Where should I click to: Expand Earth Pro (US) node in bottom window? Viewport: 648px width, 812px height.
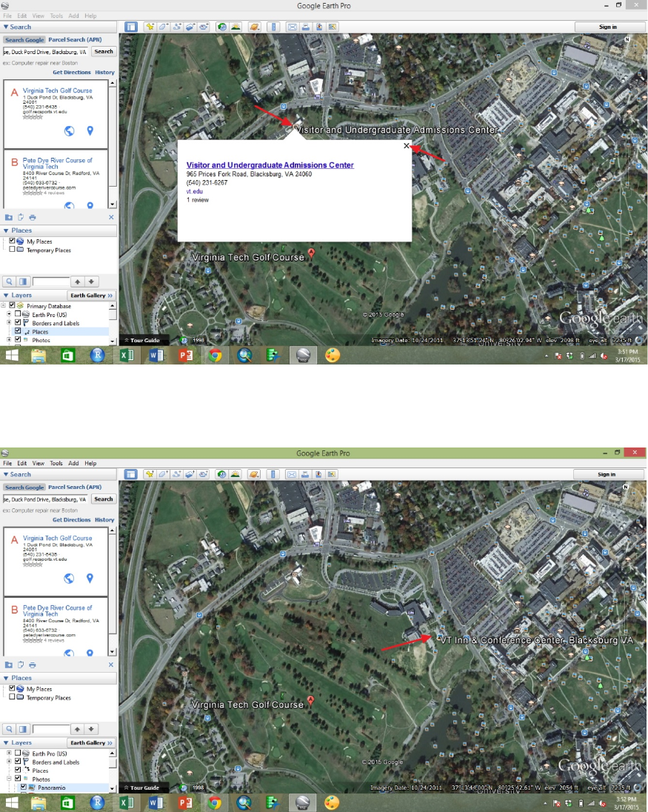[x=9, y=753]
